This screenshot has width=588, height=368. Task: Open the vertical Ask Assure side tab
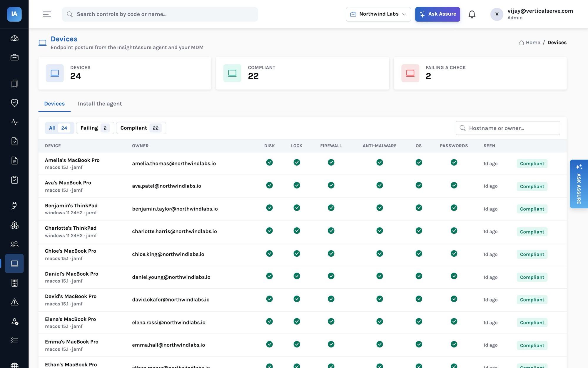579,184
